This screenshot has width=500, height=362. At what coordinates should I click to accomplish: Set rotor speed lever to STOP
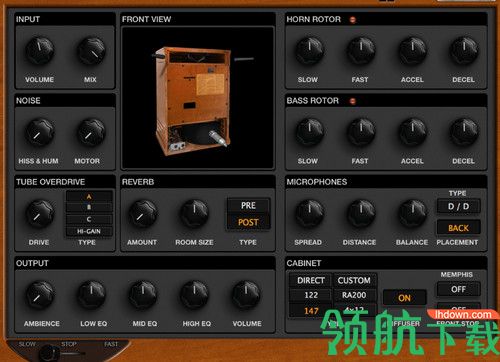click(69, 344)
